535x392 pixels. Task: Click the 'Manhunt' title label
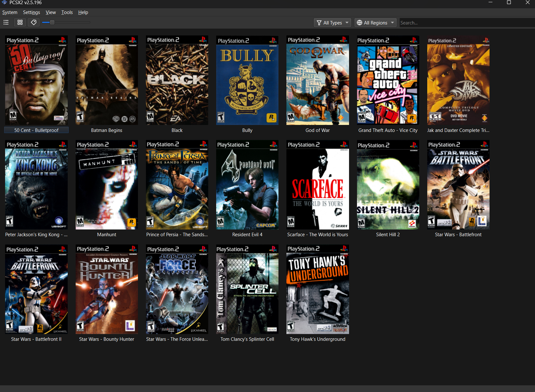[x=107, y=235]
